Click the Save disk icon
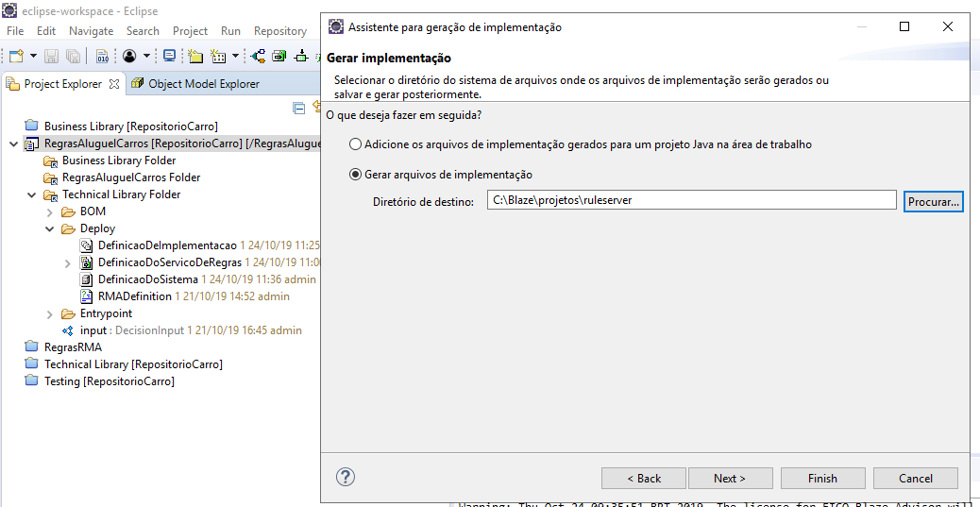The height and width of the screenshot is (507, 980). click(52, 56)
